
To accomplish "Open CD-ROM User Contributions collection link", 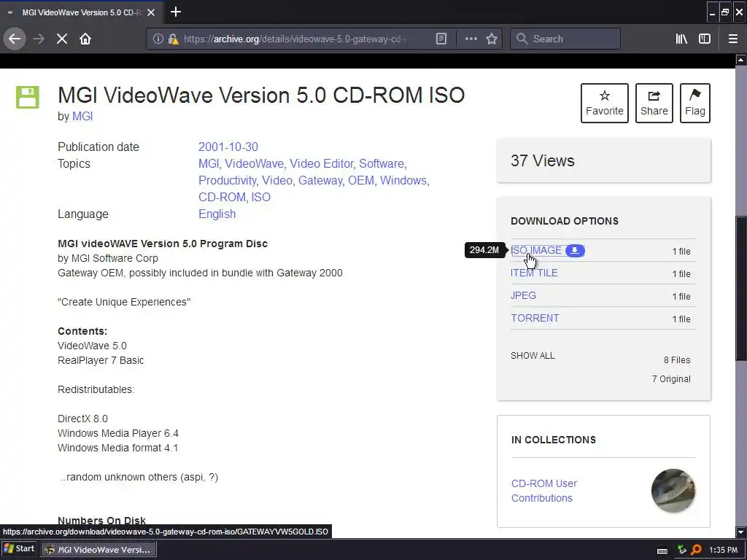I will (544, 491).
